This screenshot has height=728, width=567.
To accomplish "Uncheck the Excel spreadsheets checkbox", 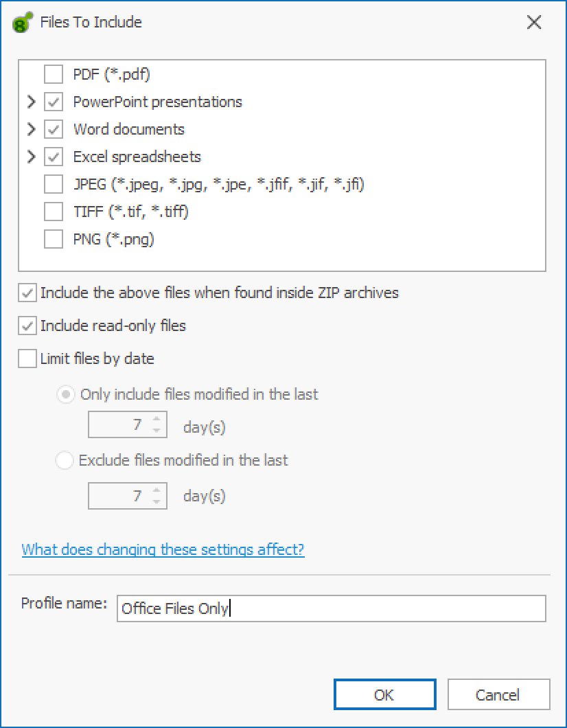I will coord(54,157).
